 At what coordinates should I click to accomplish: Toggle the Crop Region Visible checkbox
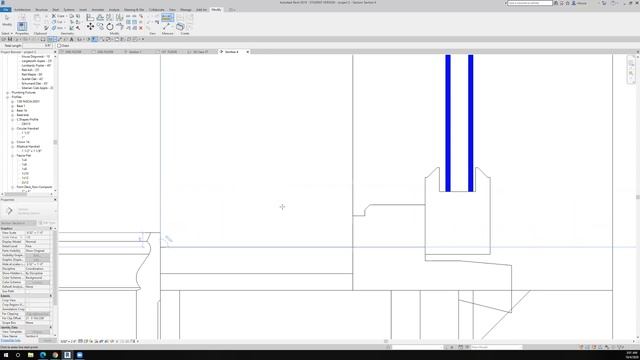tap(27, 305)
